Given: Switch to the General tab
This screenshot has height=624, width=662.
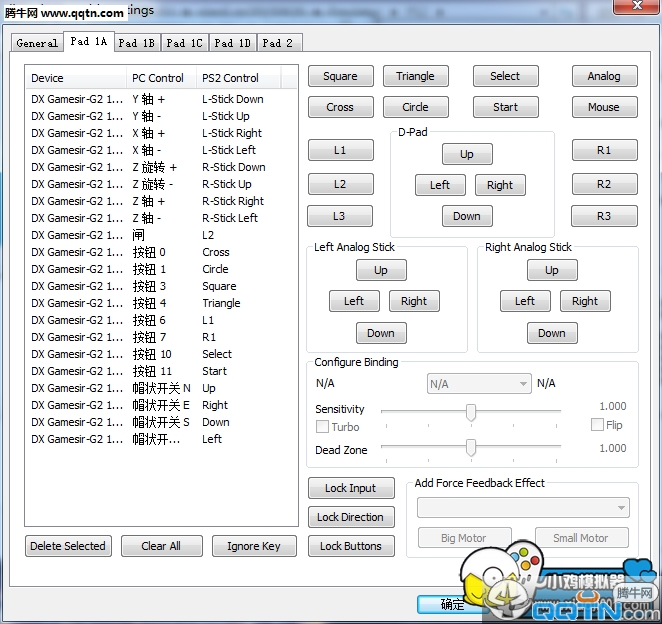Looking at the screenshot, I should [x=37, y=43].
